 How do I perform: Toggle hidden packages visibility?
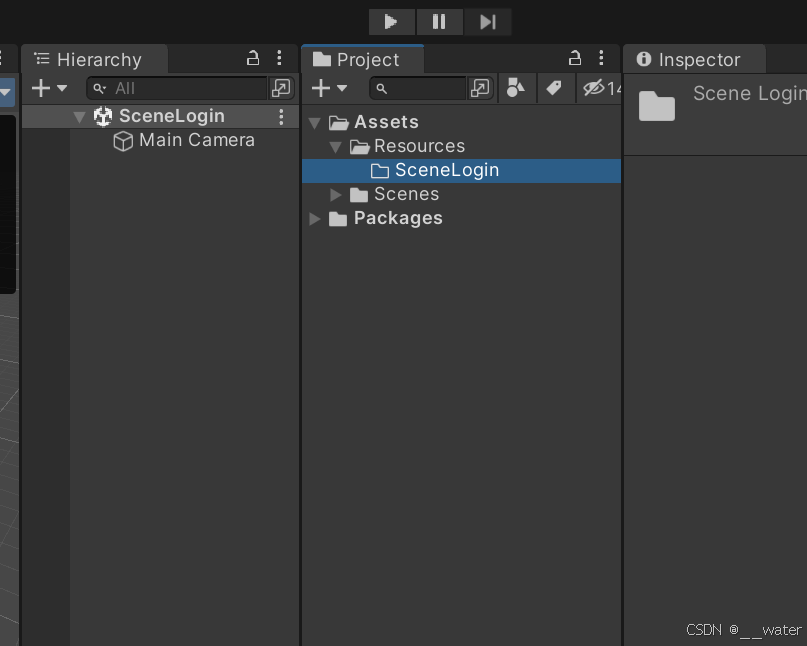tap(600, 88)
